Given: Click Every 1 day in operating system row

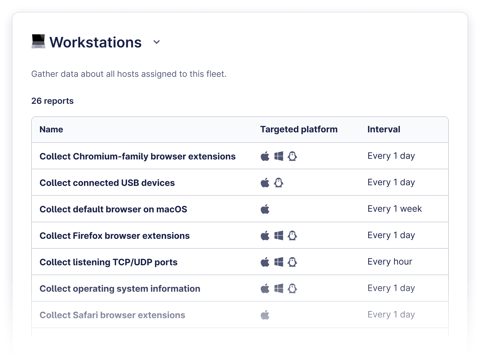Looking at the screenshot, I should pyautogui.click(x=391, y=288).
